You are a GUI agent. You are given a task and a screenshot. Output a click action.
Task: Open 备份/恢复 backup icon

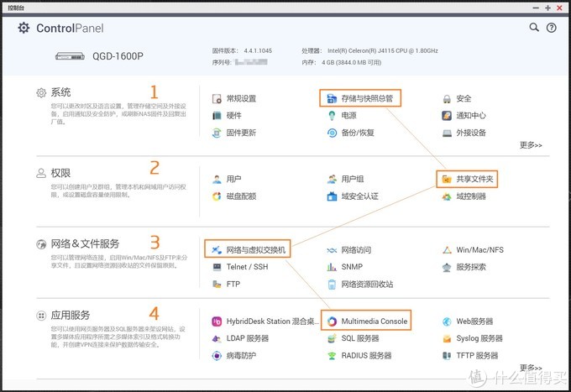coord(332,133)
